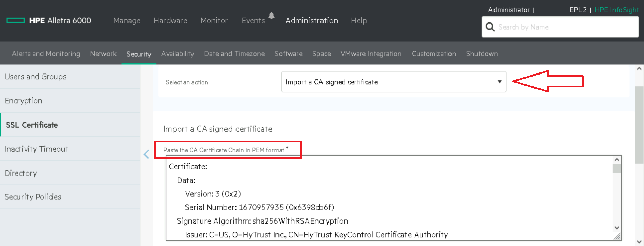
Task: Click the 'Import a CA signed certificate' heading
Action: coord(218,129)
